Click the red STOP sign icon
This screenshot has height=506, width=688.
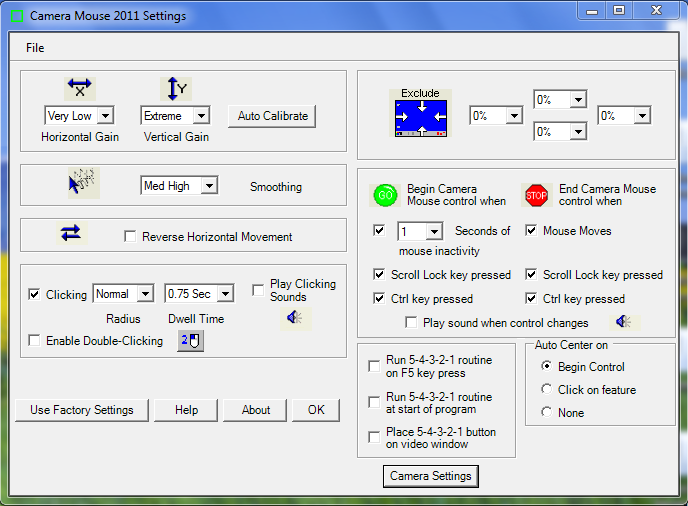pos(536,195)
